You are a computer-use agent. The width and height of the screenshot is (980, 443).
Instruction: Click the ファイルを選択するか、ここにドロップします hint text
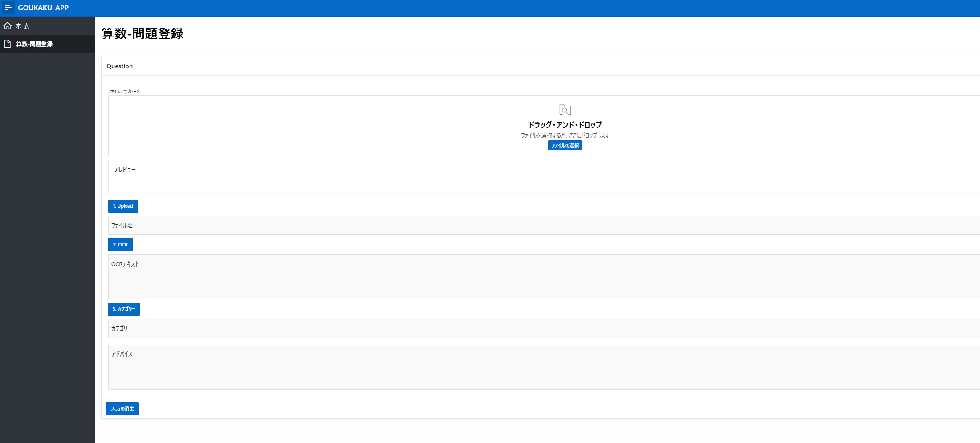click(565, 135)
